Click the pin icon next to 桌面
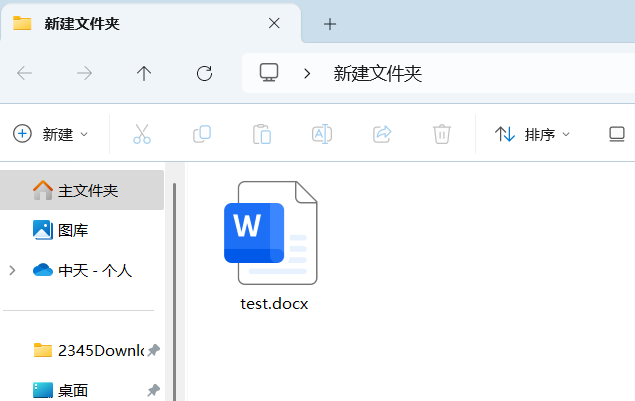 [x=153, y=390]
